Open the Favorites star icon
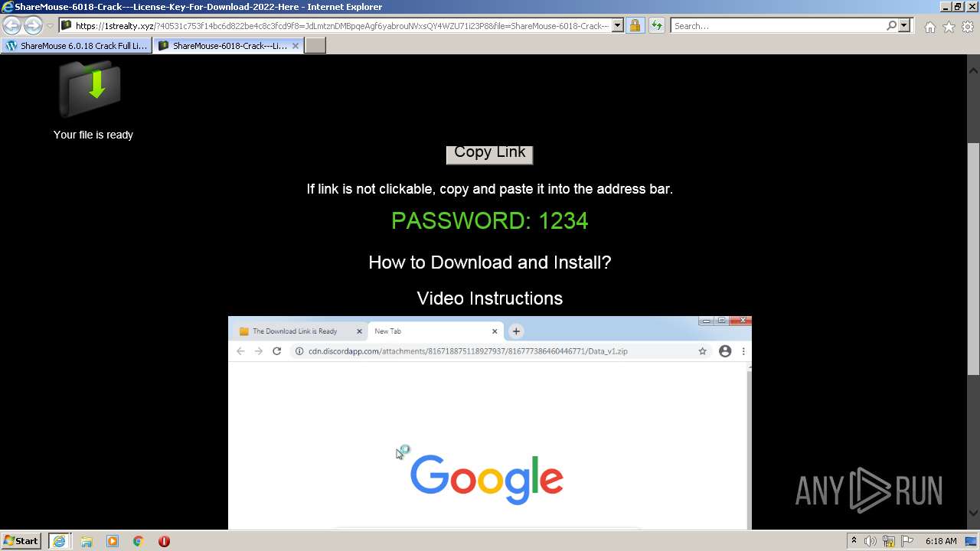Viewport: 980px width, 551px height. [949, 27]
